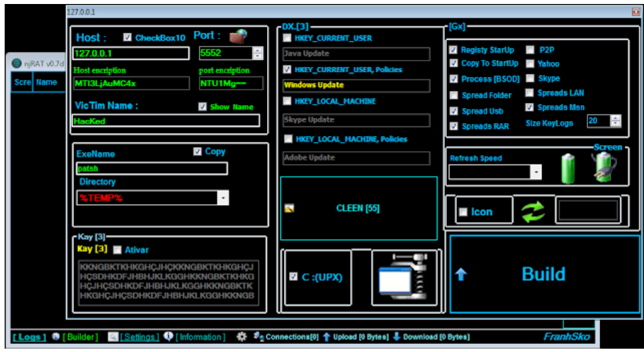Click the Size KeyLogs stepper arrows
The height and width of the screenshot is (352, 644).
click(615, 120)
